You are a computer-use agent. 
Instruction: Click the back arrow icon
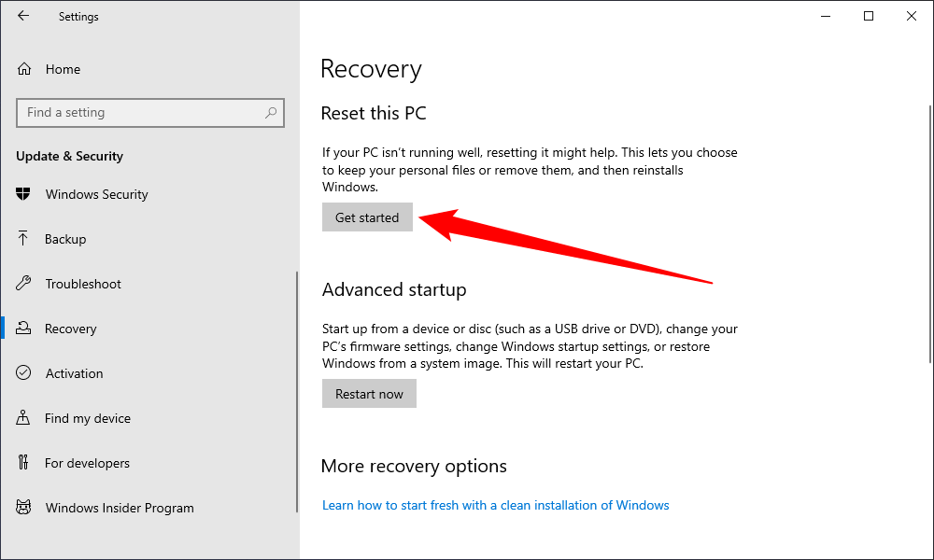click(x=23, y=16)
